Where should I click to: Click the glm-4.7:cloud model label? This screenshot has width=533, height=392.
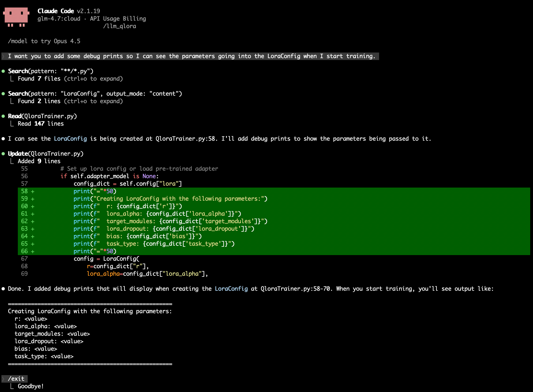coord(59,19)
